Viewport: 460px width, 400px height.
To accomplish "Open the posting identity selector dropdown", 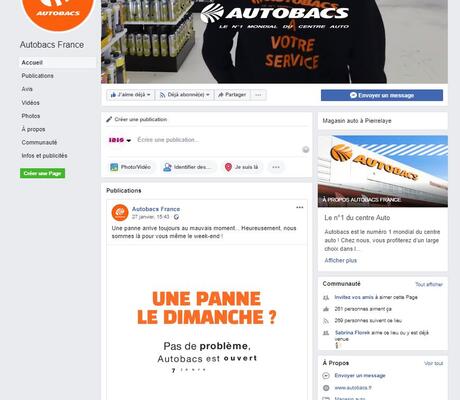I will point(120,140).
